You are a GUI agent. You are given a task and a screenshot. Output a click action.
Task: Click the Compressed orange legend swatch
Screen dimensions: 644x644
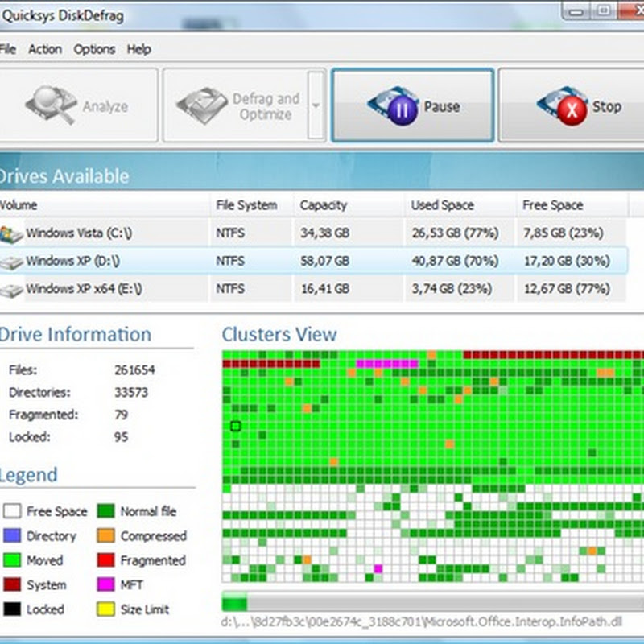tap(106, 535)
